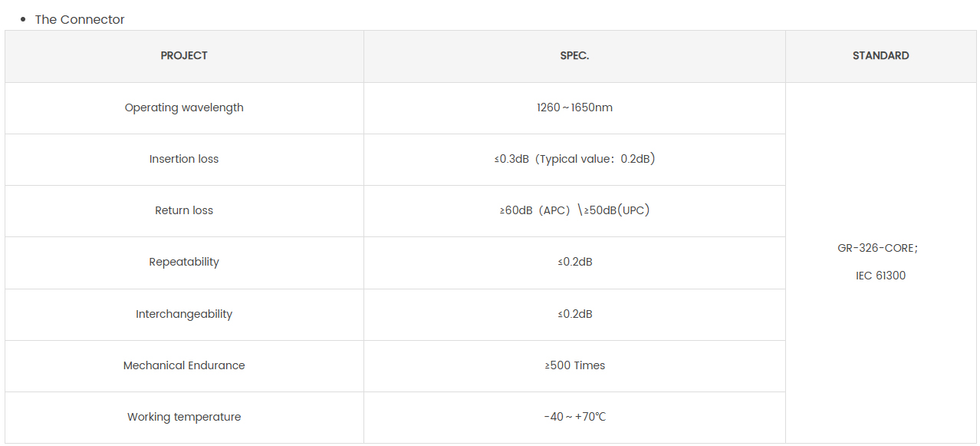
Task: Click the PROJECT column header
Action: [x=184, y=56]
